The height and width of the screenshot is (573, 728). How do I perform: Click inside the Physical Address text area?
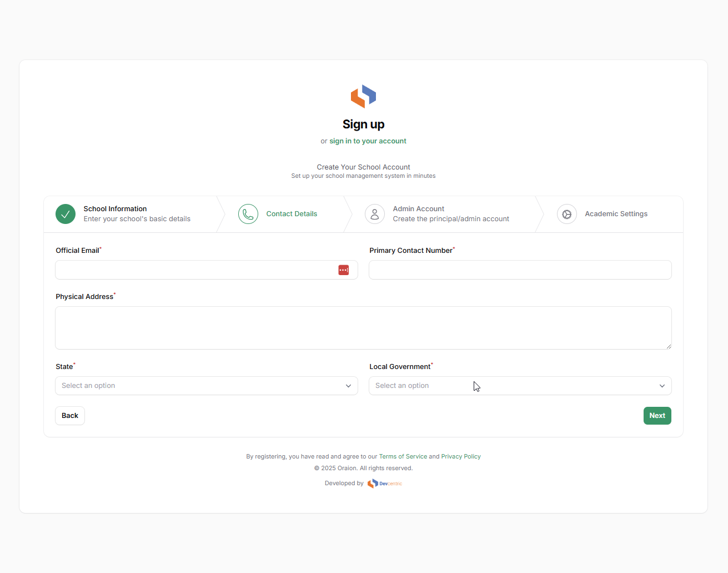(x=363, y=328)
